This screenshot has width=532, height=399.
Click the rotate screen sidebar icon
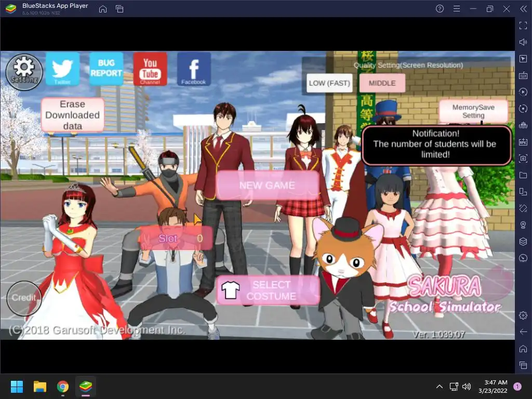pos(523,208)
